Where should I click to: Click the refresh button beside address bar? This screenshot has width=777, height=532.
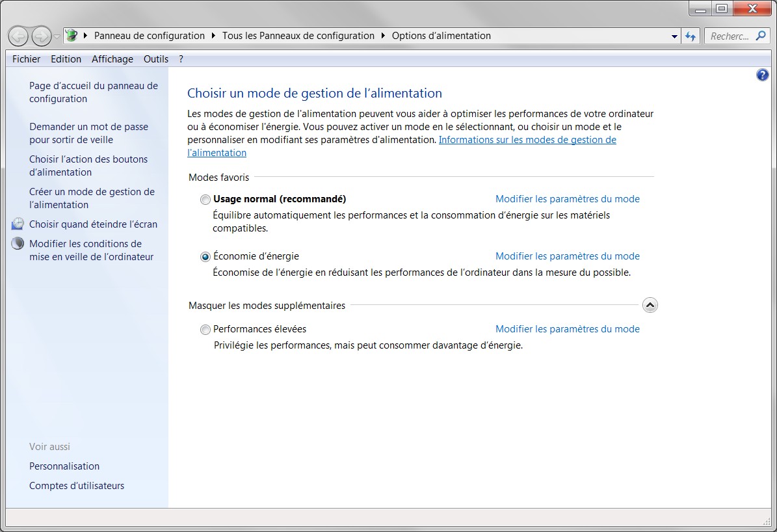tap(691, 36)
